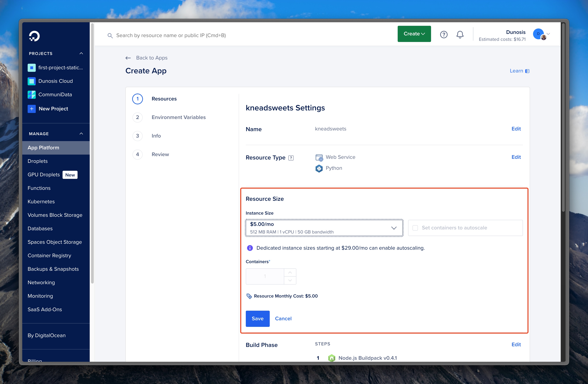Collapse the Manage section
Viewport: 588px width, 384px height.
[x=81, y=134]
